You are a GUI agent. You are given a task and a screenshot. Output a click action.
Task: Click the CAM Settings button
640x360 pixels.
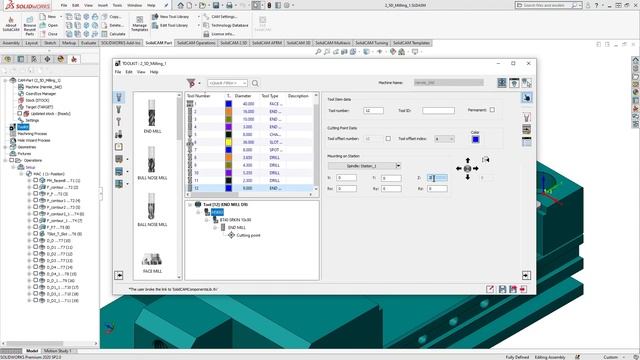(220, 17)
